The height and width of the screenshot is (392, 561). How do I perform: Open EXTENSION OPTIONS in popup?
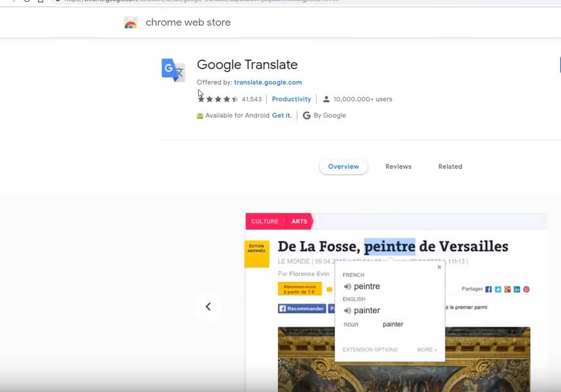370,350
